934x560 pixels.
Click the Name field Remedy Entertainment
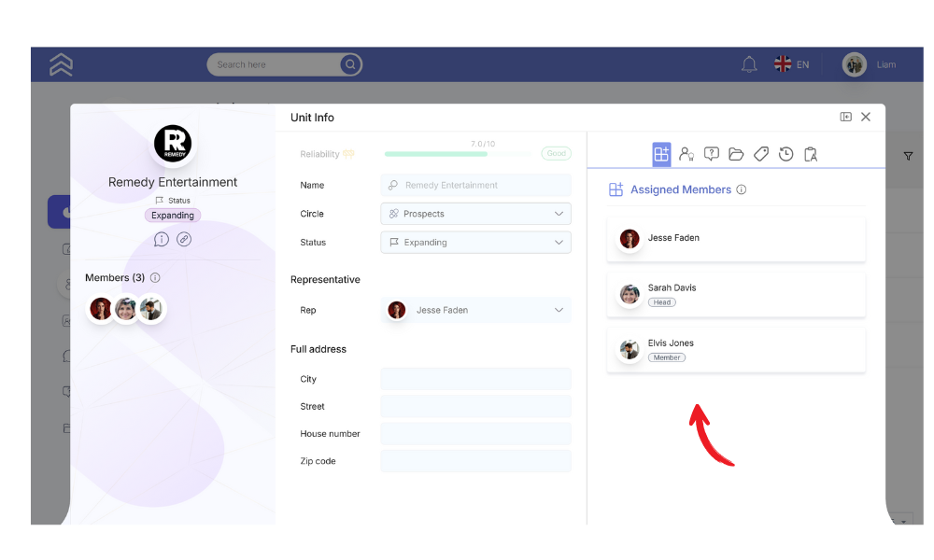476,185
